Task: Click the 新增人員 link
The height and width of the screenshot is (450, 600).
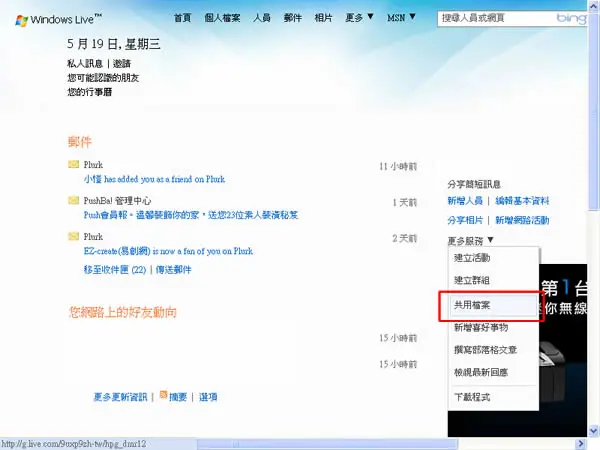Action: click(x=465, y=201)
